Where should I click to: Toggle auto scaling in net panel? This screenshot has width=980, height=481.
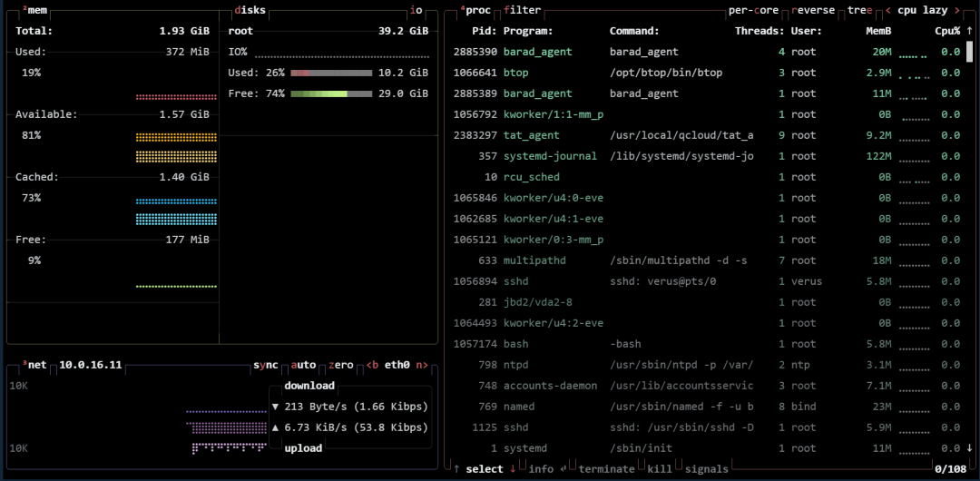[303, 365]
